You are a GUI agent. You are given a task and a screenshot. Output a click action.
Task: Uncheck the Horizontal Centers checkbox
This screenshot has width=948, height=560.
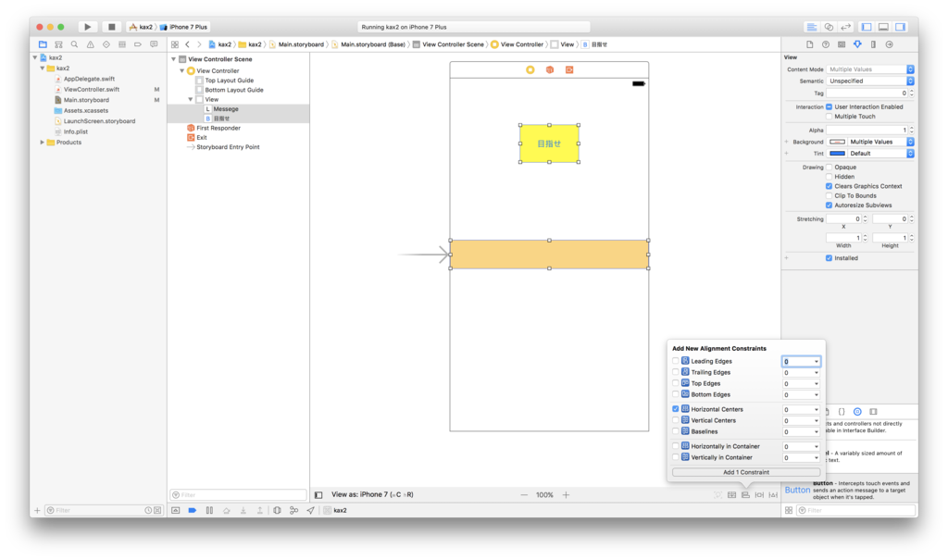coord(675,409)
